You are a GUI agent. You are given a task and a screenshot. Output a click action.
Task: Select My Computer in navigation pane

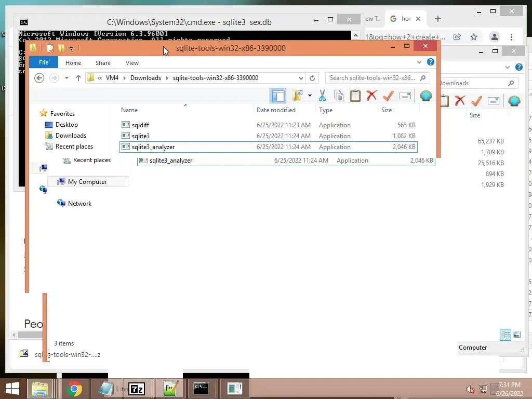click(87, 181)
